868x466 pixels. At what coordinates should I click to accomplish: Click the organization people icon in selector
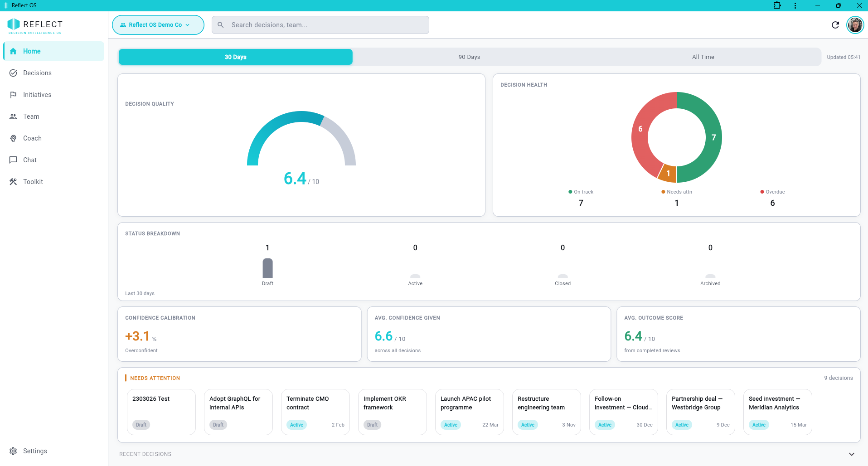tap(123, 25)
